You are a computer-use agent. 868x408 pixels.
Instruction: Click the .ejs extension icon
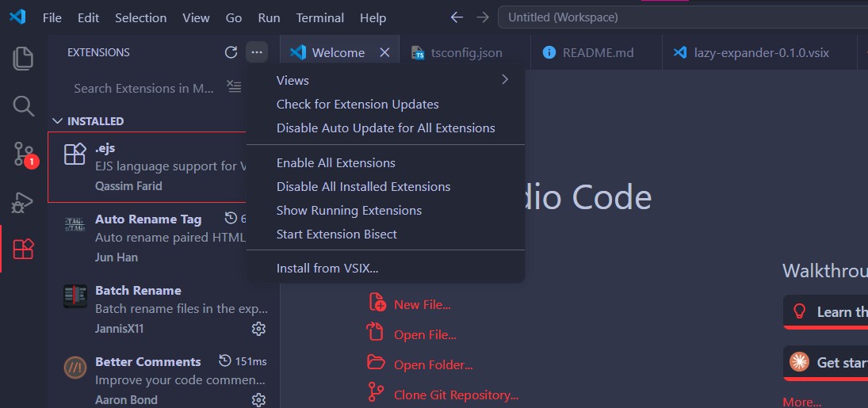tap(75, 154)
